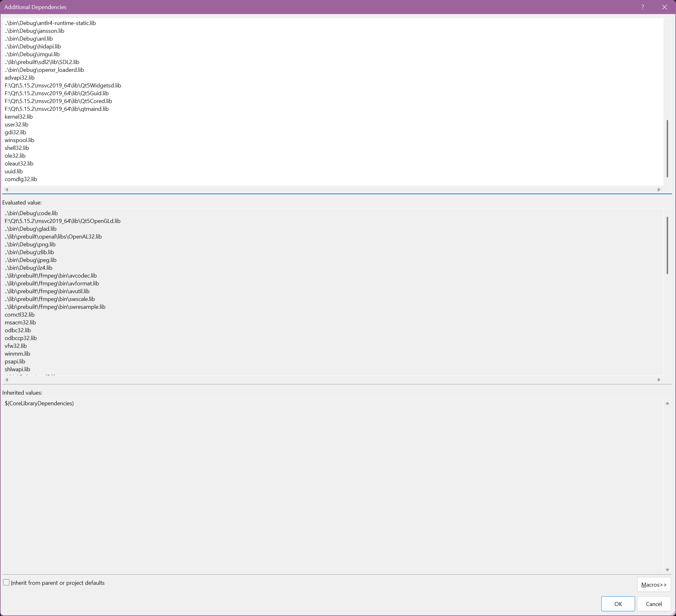Click the kernel32.lib line
The height and width of the screenshot is (616, 676).
(x=19, y=117)
